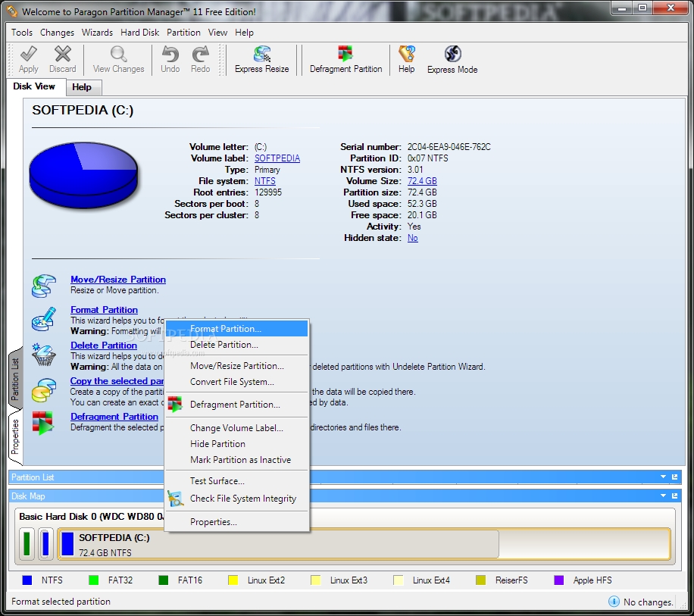Choose Properties... in context menu
Screen dimensions: 694x616
coord(237,522)
